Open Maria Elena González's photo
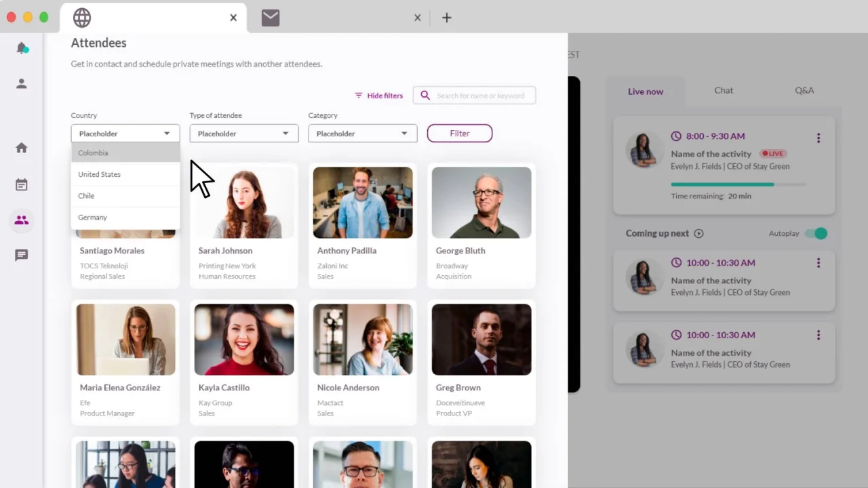The image size is (868, 488). 125,340
